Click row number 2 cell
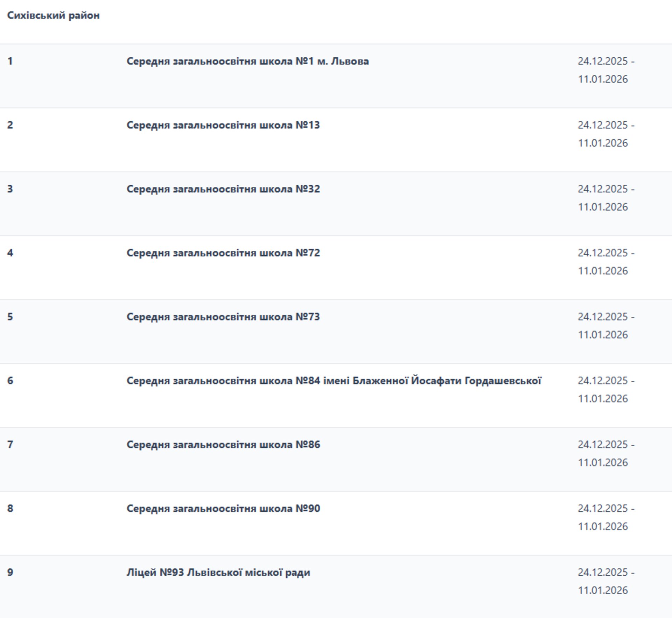 coord(10,125)
